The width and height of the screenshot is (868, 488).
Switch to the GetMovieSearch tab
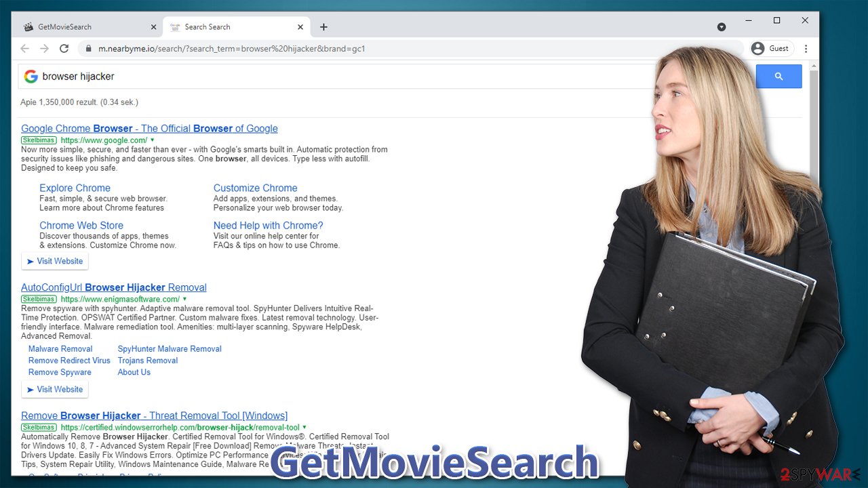point(87,27)
